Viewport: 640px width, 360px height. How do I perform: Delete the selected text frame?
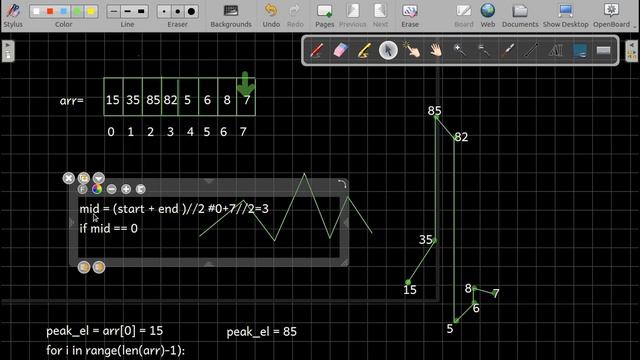[69, 178]
